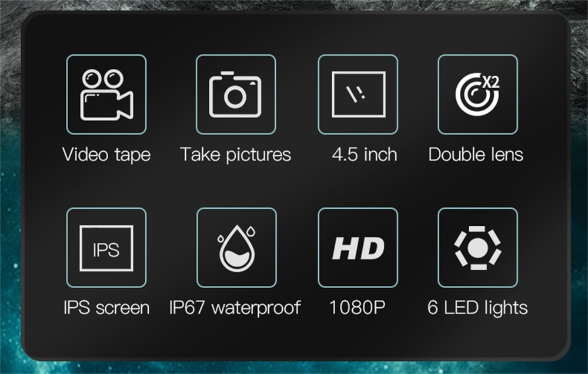
Task: Click IPS text inside the screen icon
Action: [x=106, y=250]
